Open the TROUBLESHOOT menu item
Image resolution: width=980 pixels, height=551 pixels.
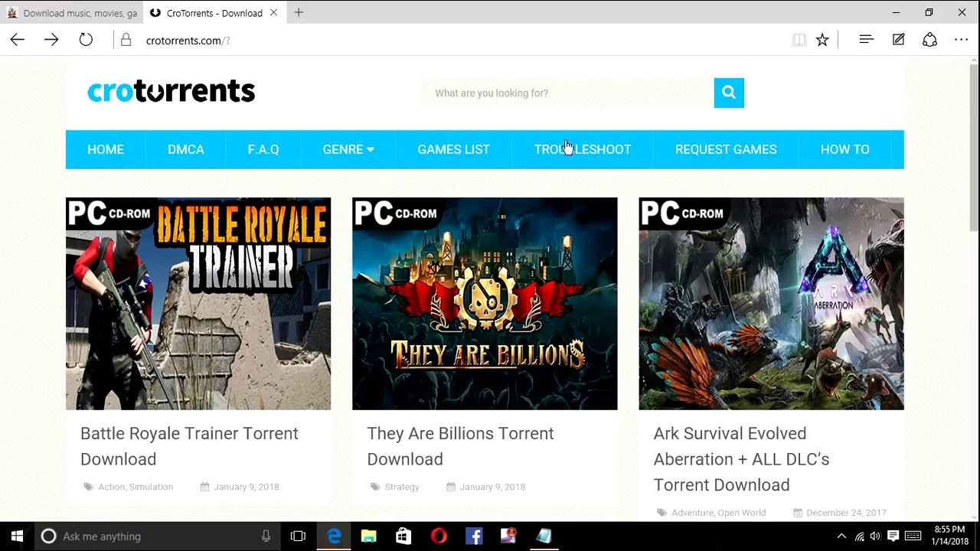(x=583, y=149)
